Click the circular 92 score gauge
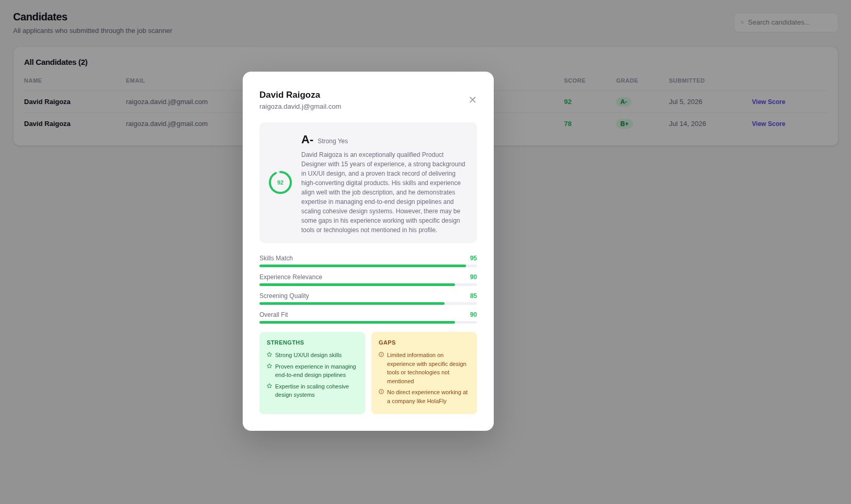851x504 pixels. 280,182
